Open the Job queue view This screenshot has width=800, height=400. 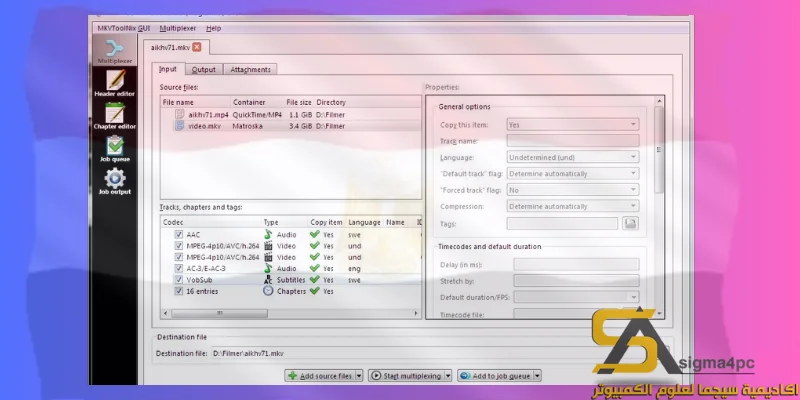tap(115, 149)
